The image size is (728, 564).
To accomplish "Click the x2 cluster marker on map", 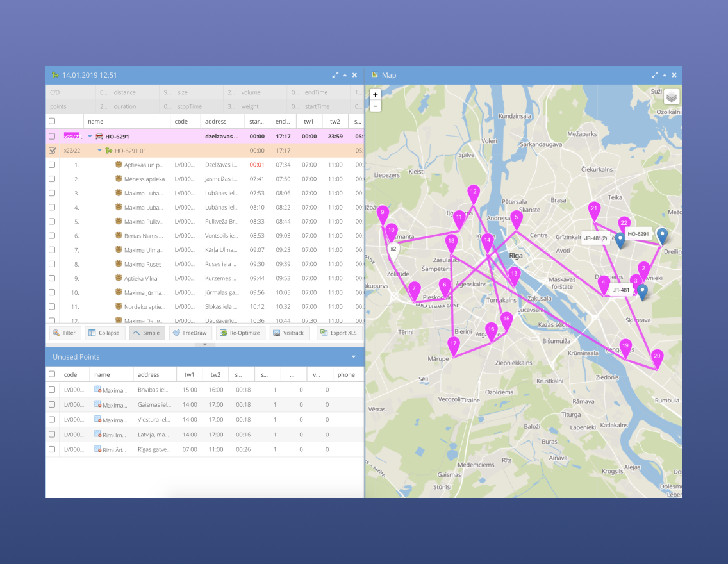I will click(393, 250).
